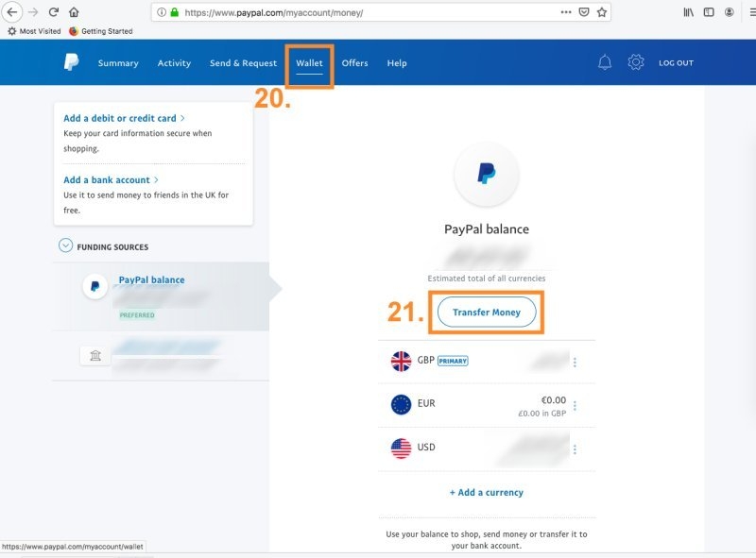Image resolution: width=756 pixels, height=558 pixels.
Task: Click the £0.00 in GBP conversion text
Action: tap(541, 414)
